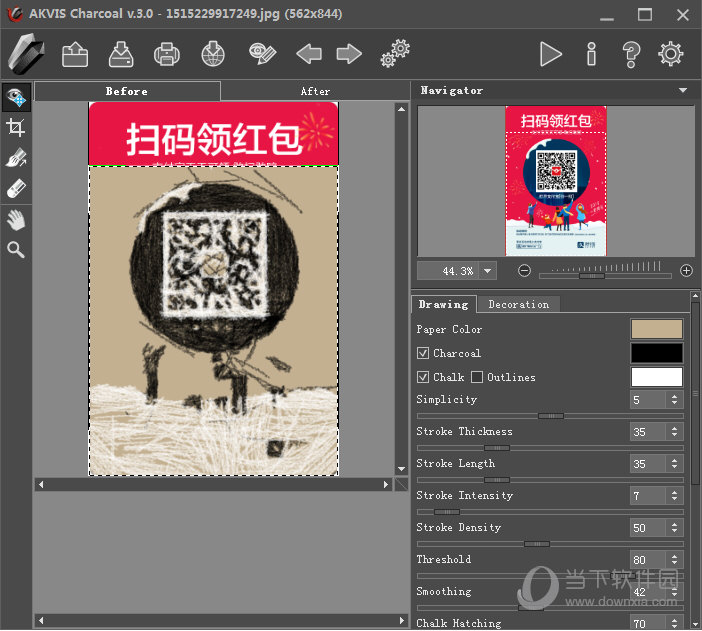Click the Stroke Density slider handle
The width and height of the screenshot is (702, 631).
(x=537, y=544)
